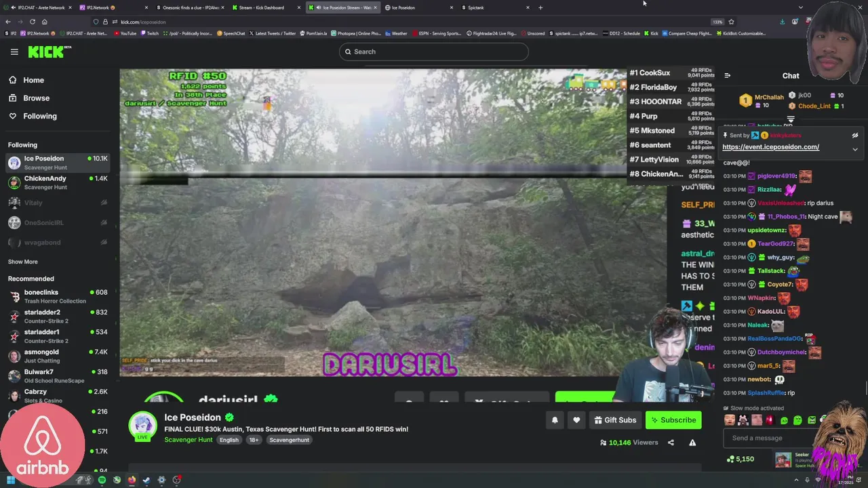
Task: Open Bulwark7 recommended channel
Action: click(57, 375)
